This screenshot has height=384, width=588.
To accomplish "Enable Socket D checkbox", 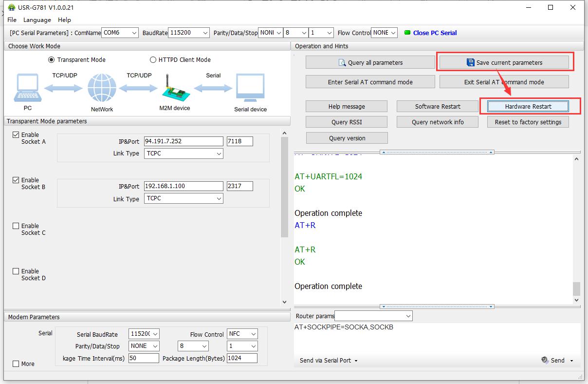I will coord(16,271).
